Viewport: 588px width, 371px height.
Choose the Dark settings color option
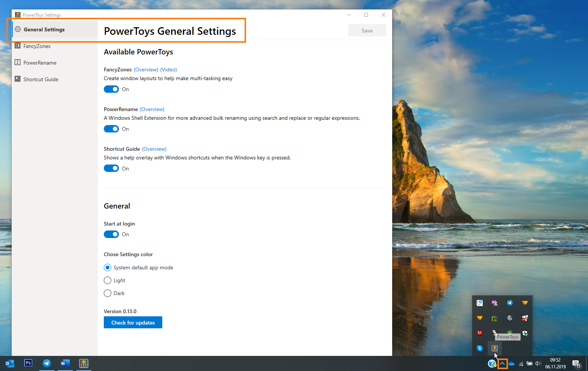108,293
